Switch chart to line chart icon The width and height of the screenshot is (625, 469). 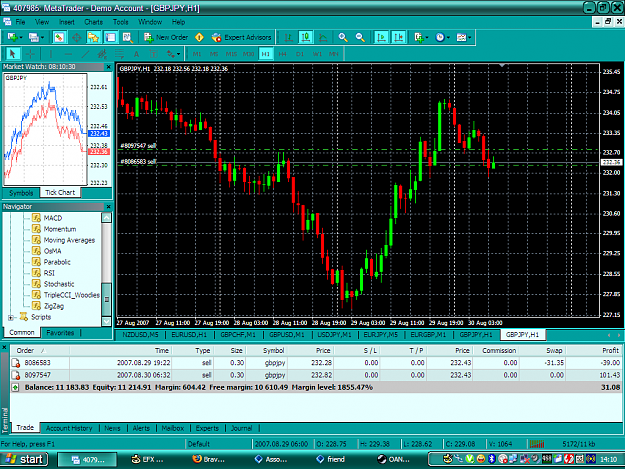(x=323, y=37)
